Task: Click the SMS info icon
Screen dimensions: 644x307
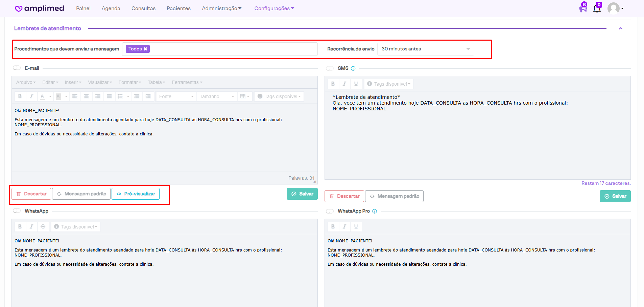Action: point(353,68)
